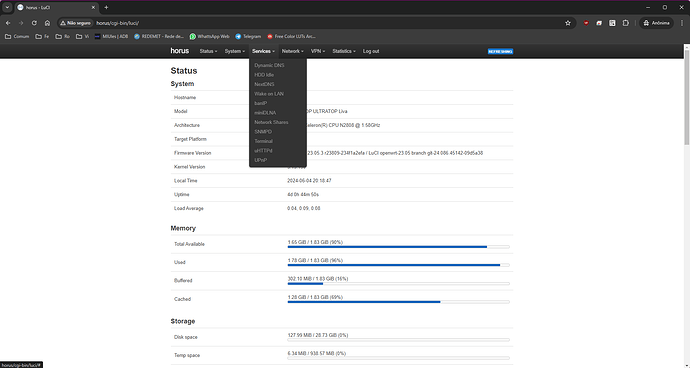Click the address bar URL horus/cgi-bin/luci/

(117, 23)
